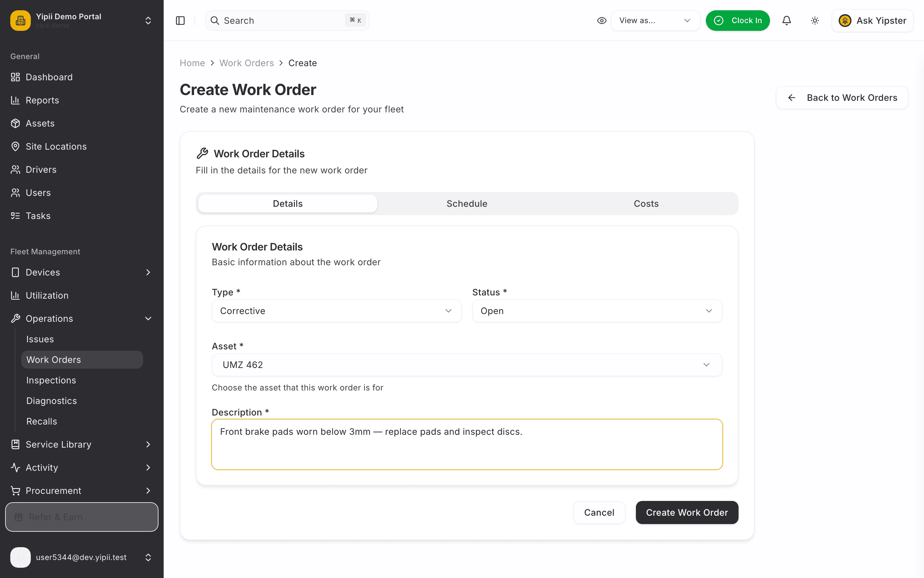
Task: Open Users in sidebar
Action: point(81,193)
